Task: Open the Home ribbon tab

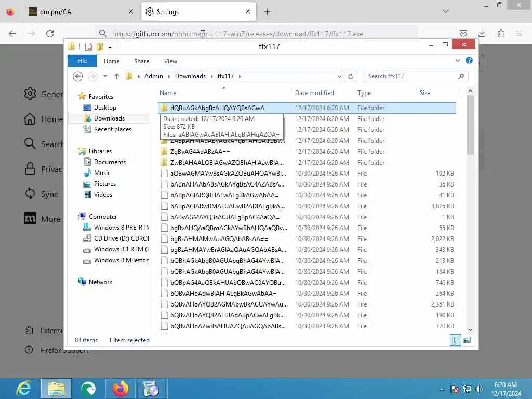Action: 112,61
